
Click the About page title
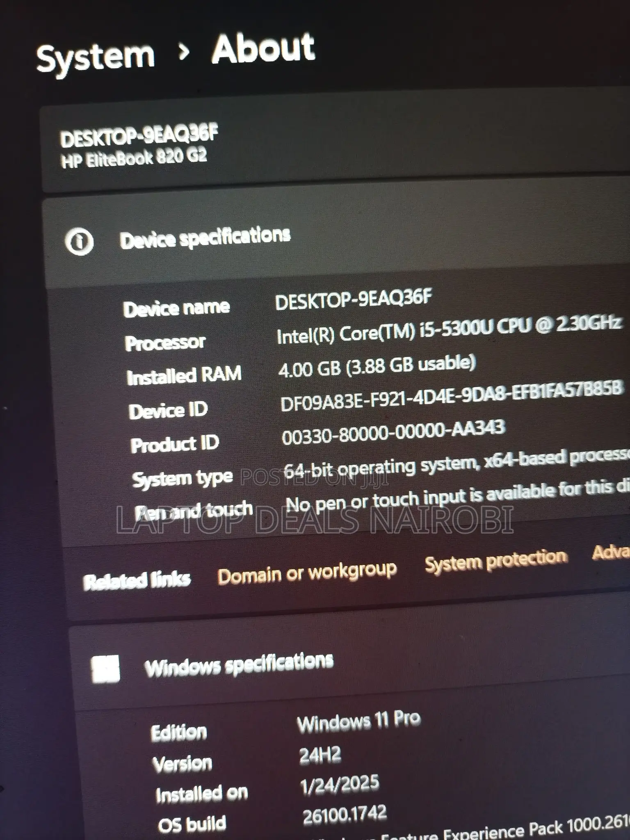pos(263,48)
